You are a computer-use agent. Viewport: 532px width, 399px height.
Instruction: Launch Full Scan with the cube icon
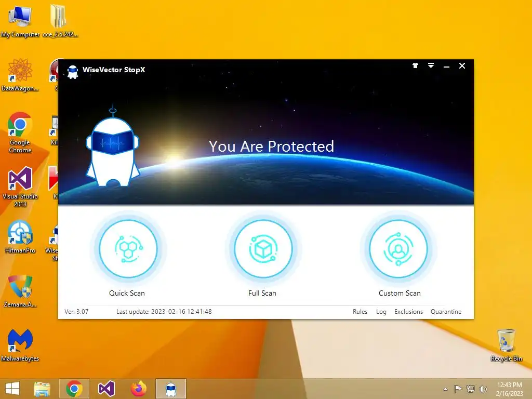click(x=263, y=249)
